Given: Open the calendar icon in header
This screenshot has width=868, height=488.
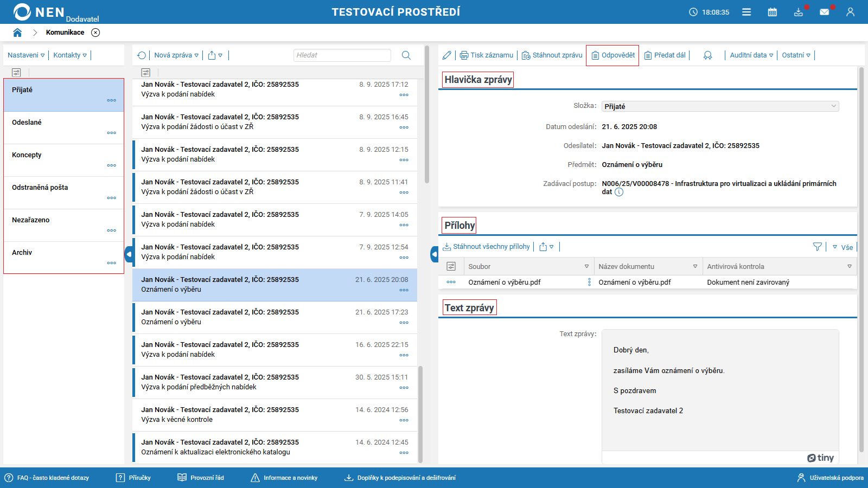Looking at the screenshot, I should (773, 12).
